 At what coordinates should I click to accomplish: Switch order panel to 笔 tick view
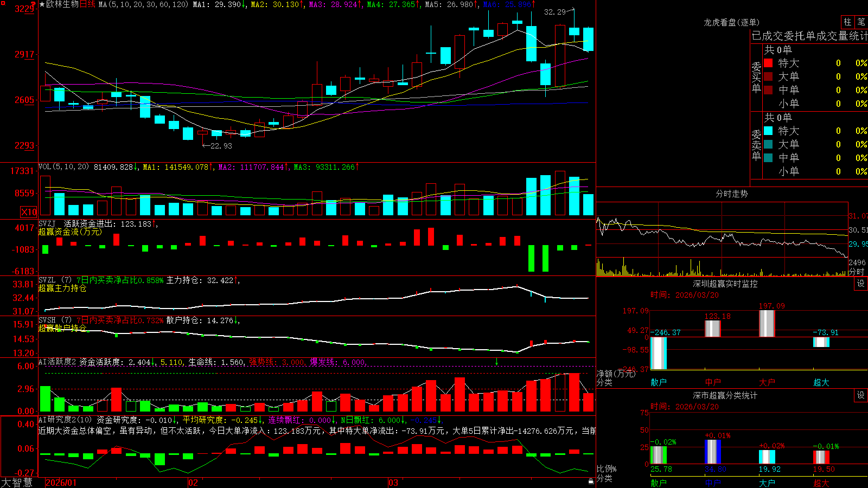point(861,22)
